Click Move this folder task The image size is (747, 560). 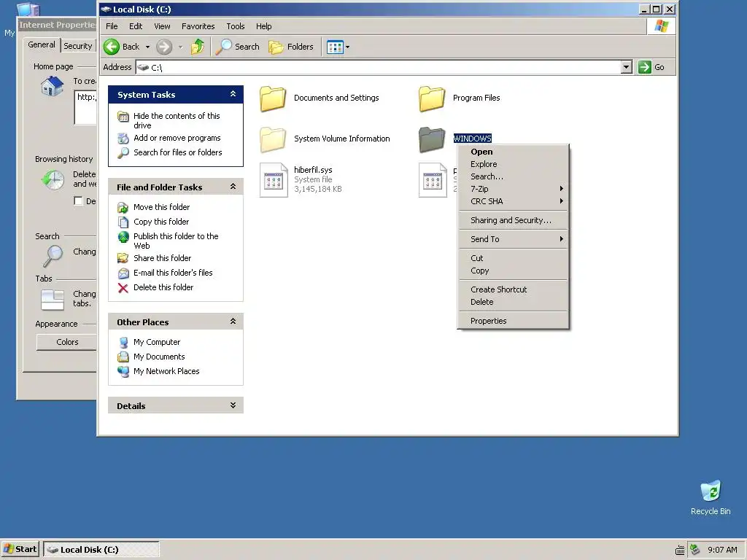[x=161, y=207]
